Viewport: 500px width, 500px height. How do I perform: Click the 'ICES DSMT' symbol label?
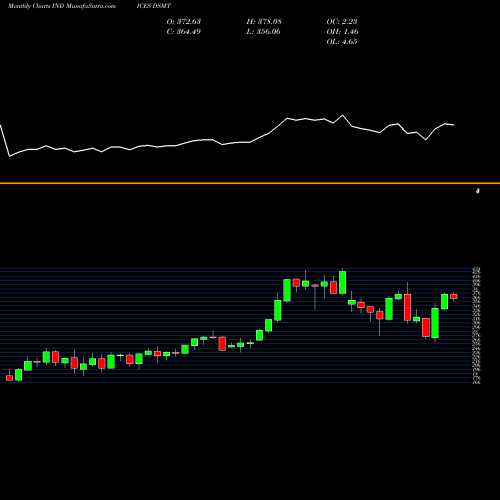tap(154, 6)
